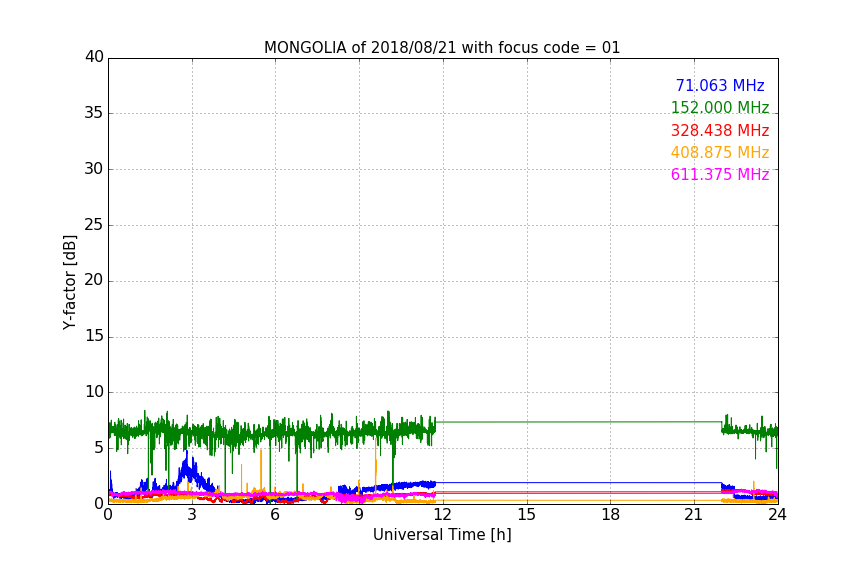Click the x-axis tick label 24
The image size is (864, 576).
(x=777, y=515)
